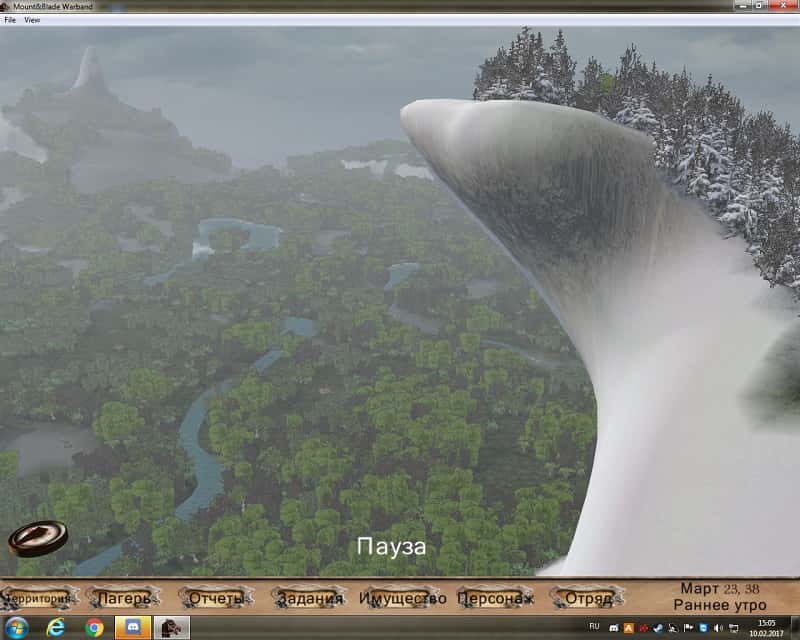Open the Отряд (party) screen
The width and height of the screenshot is (800, 640).
click(x=588, y=599)
